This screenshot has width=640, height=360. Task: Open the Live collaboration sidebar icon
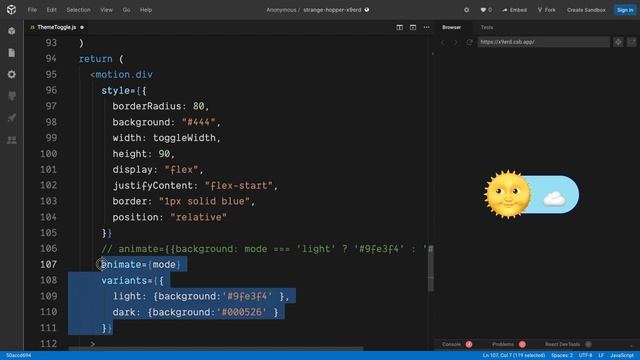tap(11, 140)
